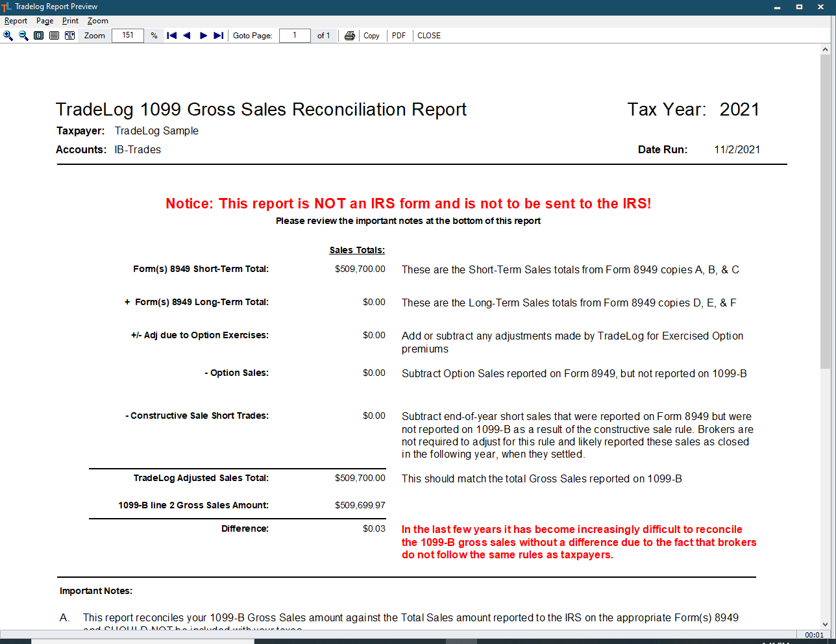The height and width of the screenshot is (644, 836).
Task: Click the taxpayer name TradeLog Sample
Action: point(156,130)
